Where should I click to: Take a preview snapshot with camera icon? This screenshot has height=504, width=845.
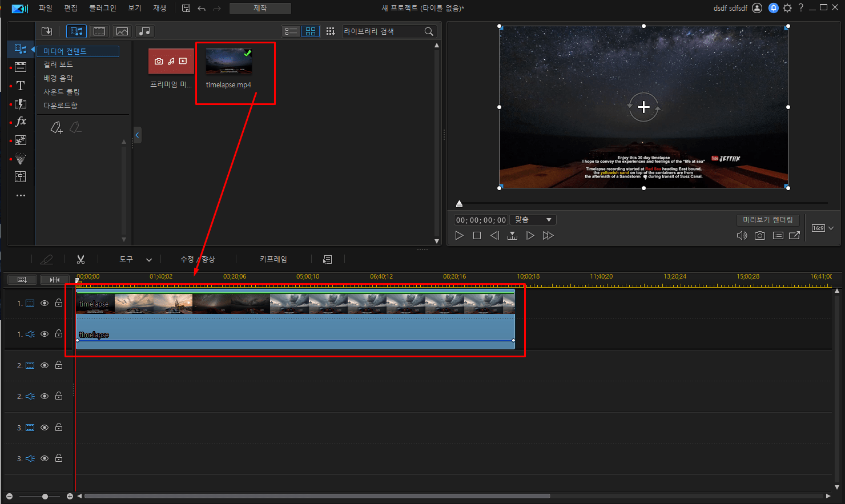(759, 236)
